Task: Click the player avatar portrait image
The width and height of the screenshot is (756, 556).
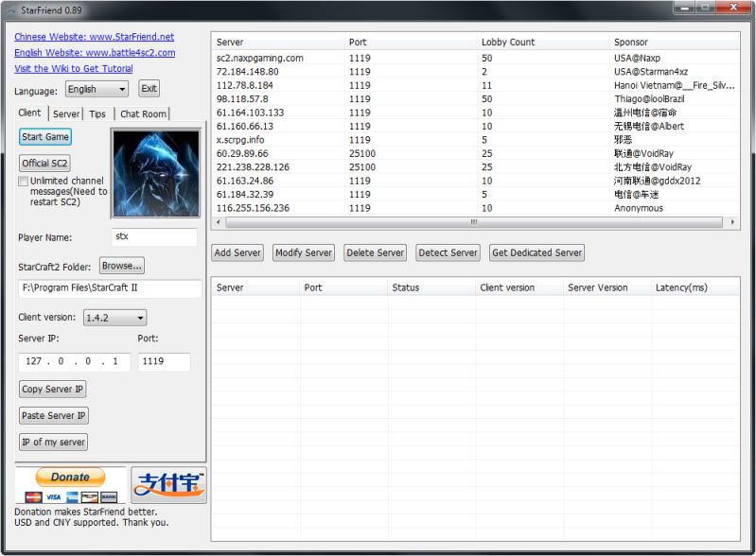Action: pos(156,173)
